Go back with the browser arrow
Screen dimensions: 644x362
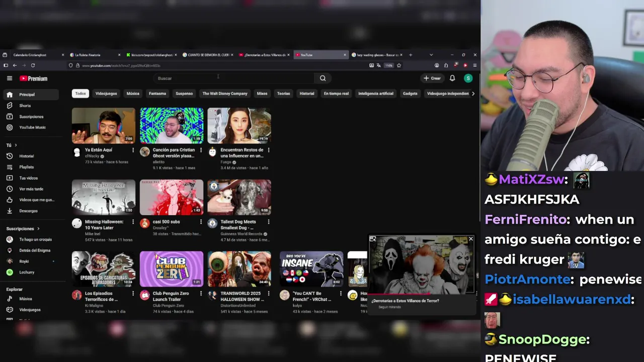point(15,65)
